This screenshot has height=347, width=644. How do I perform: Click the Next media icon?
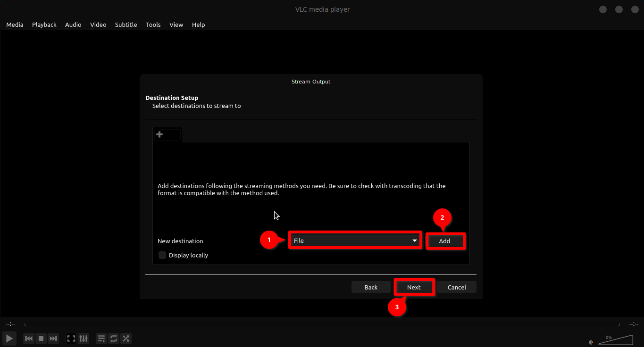(x=53, y=339)
